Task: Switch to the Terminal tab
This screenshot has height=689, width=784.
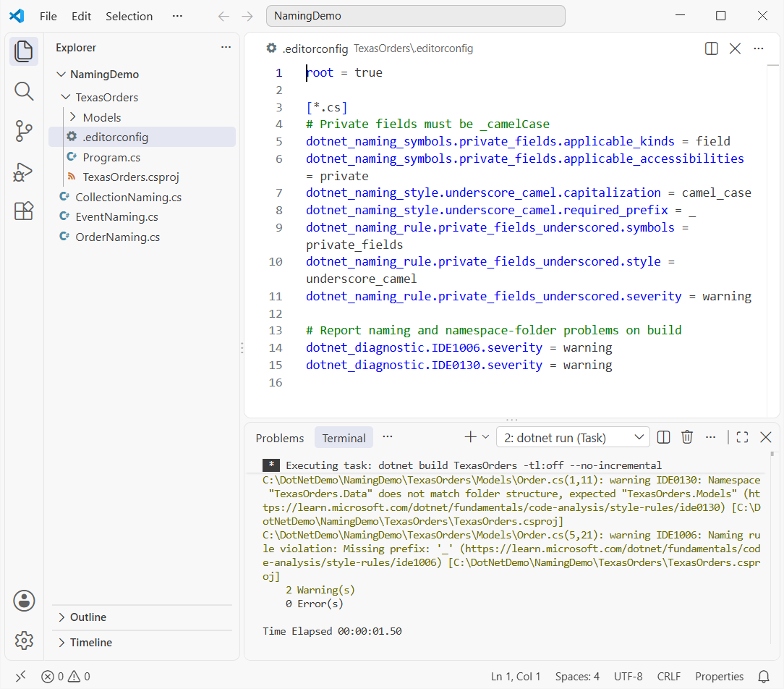Action: [x=344, y=438]
